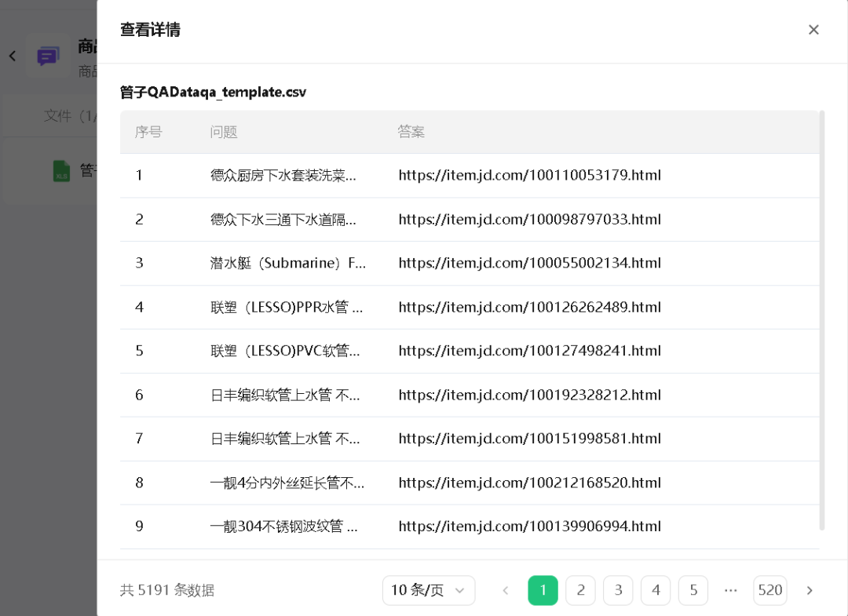Open link item.jd.com/100110053179.html

tap(529, 175)
